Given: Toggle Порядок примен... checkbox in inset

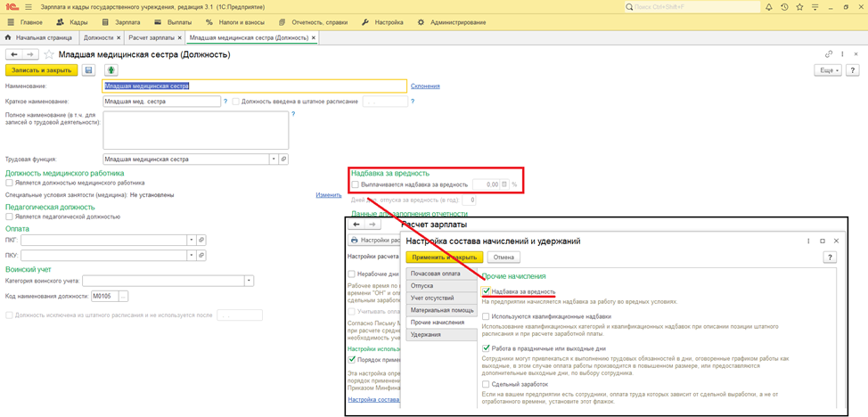Looking at the screenshot, I should pos(351,359).
